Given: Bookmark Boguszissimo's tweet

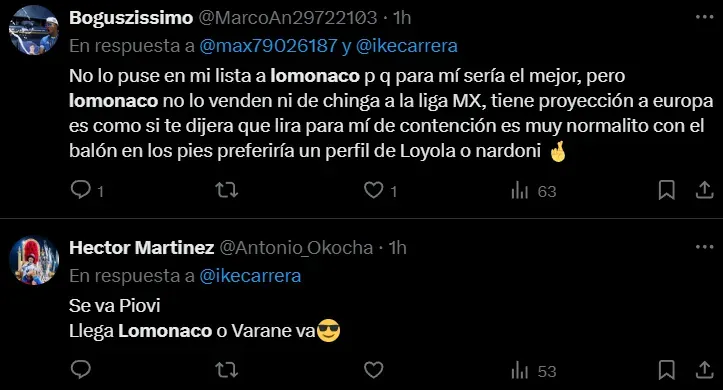Looking at the screenshot, I should tap(666, 190).
